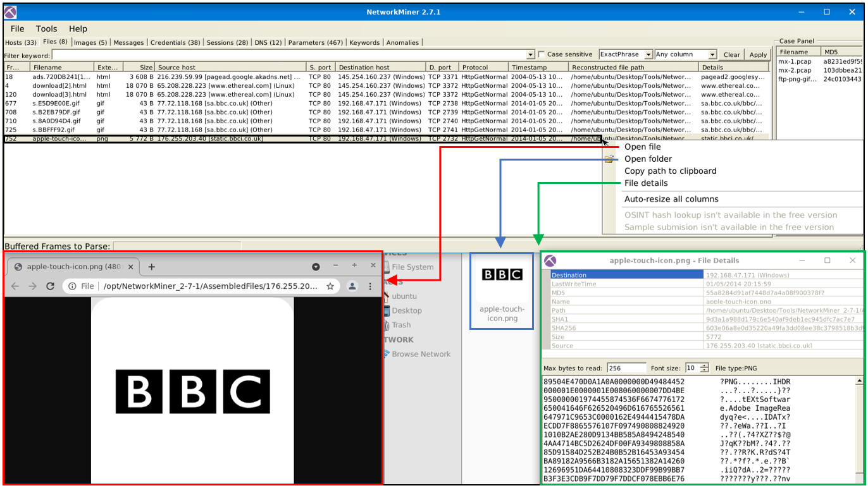This screenshot has width=868, height=488.
Task: Click the Filter keyword input field
Action: tap(289, 54)
